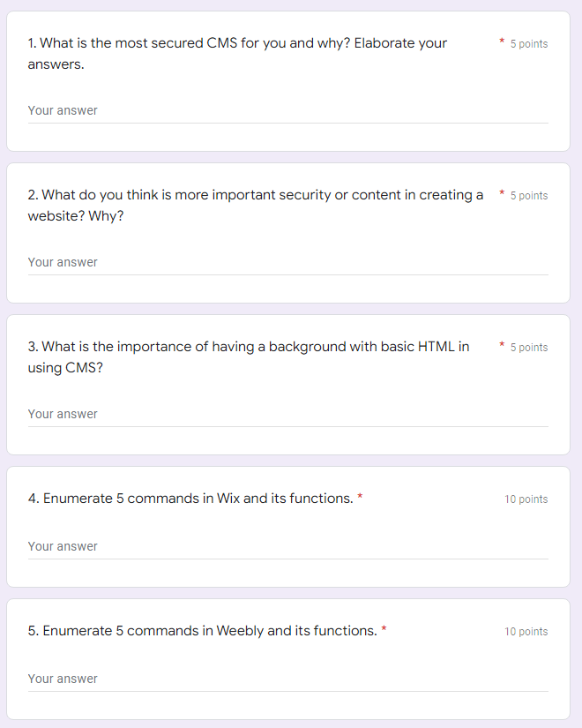Select the question 1 text about secured CMS
The height and width of the screenshot is (728, 582).
(236, 53)
